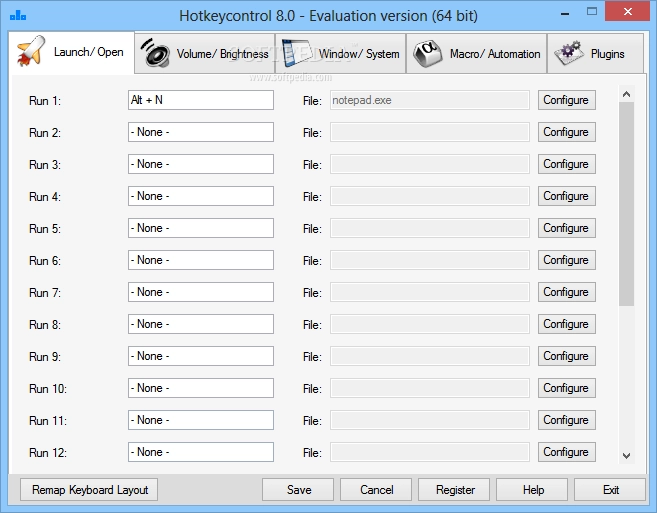Click Configure for Run 2
This screenshot has width=657, height=513.
point(566,132)
